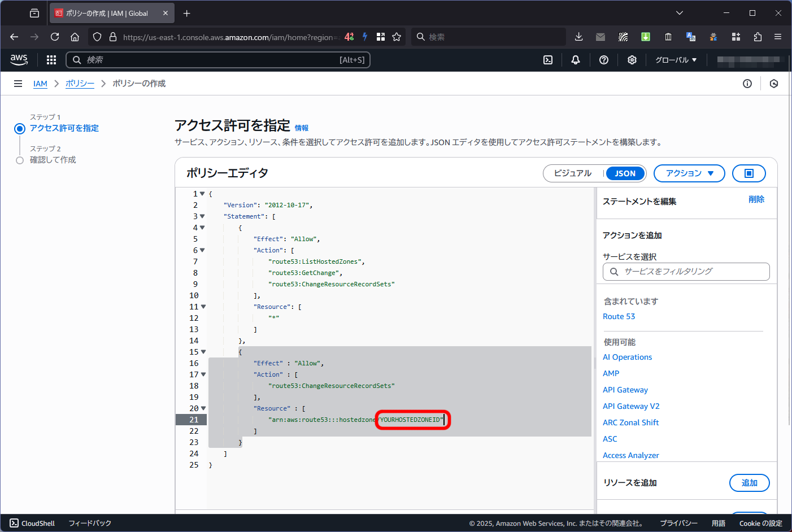The image size is (792, 532).
Task: Focus the サービスをフィルタリング filter field
Action: [686, 272]
